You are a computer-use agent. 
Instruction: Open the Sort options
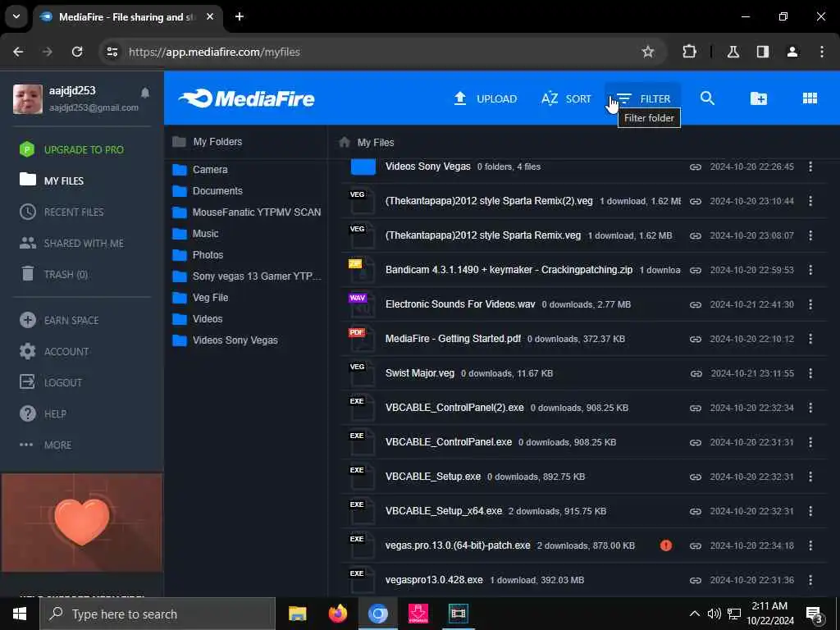click(566, 98)
